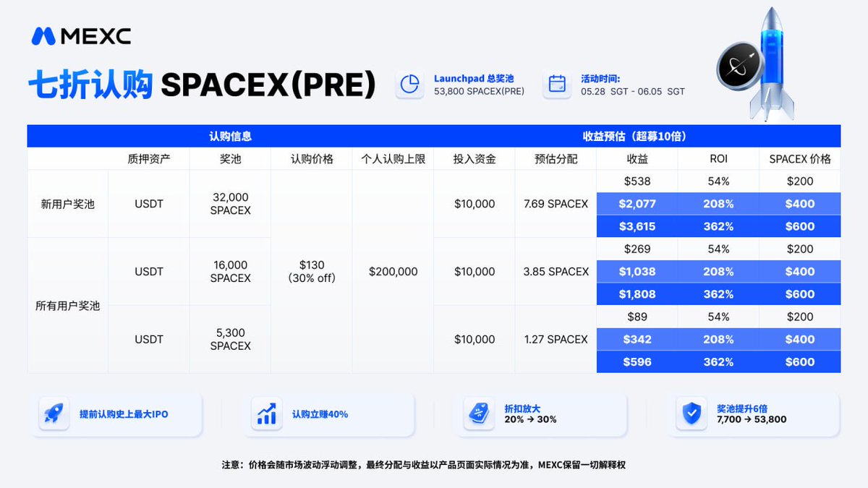This screenshot has width=868, height=488.
Task: Click $10,000 in the 1.27 SPACEX row
Action: pyautogui.click(x=475, y=339)
